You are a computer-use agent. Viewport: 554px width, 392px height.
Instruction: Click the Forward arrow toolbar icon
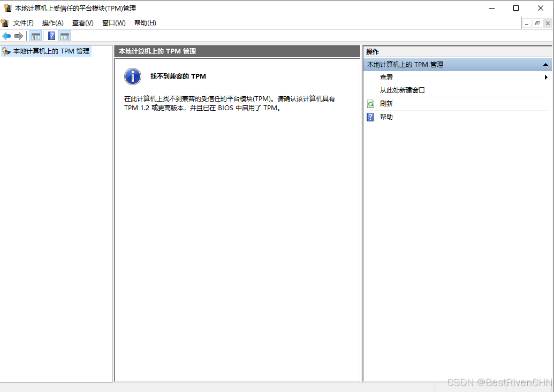tap(18, 36)
